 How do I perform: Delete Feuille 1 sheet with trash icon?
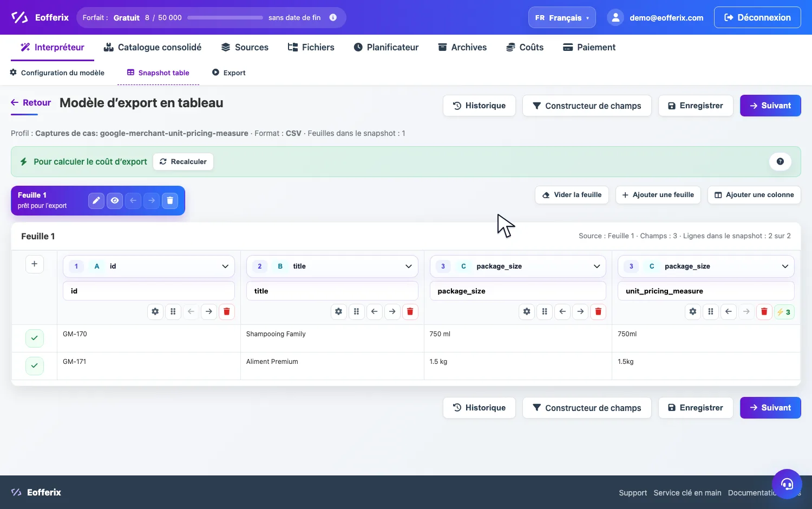170,200
